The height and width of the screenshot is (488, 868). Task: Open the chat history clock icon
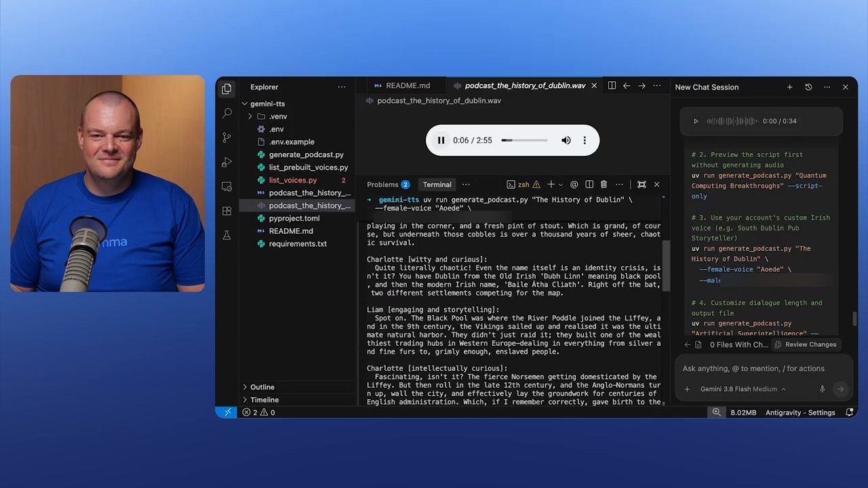(808, 87)
